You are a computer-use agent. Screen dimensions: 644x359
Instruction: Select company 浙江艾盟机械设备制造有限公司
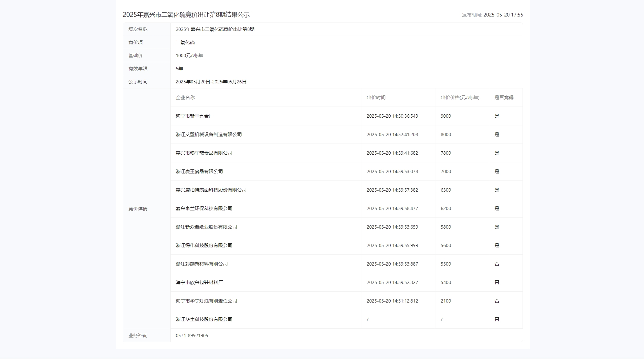coord(209,134)
